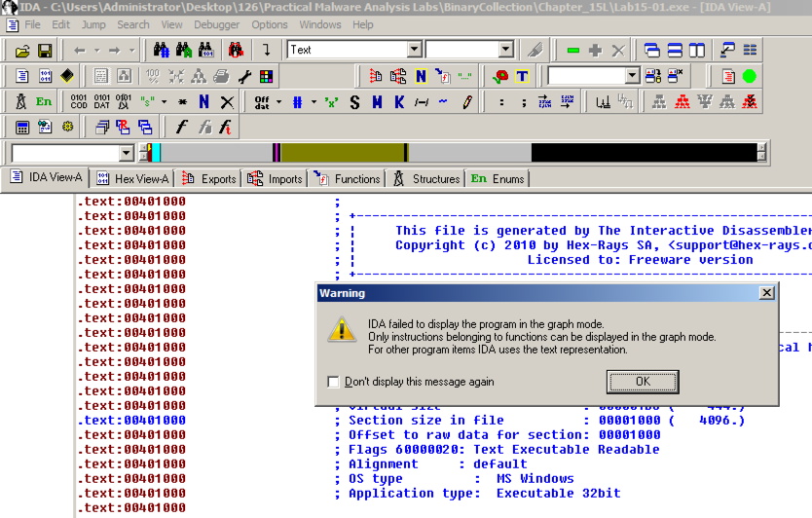
Task: Expand the forward arrow history dropdown
Action: point(132,51)
